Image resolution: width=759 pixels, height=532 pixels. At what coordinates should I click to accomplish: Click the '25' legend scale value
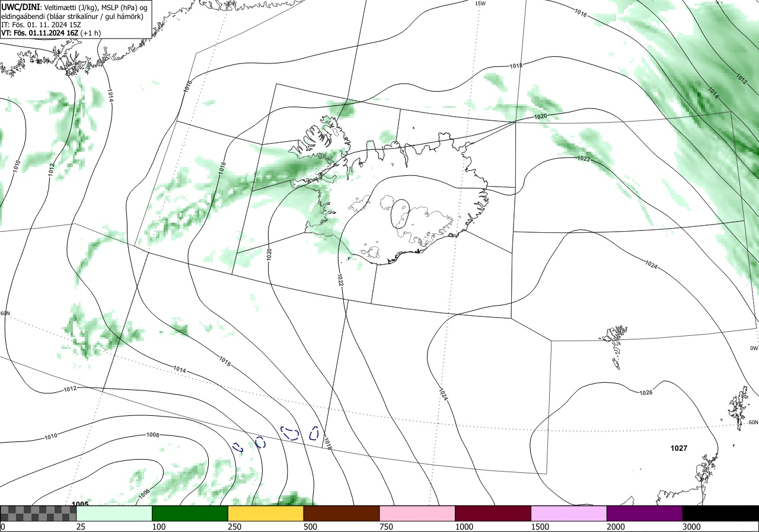click(x=81, y=527)
